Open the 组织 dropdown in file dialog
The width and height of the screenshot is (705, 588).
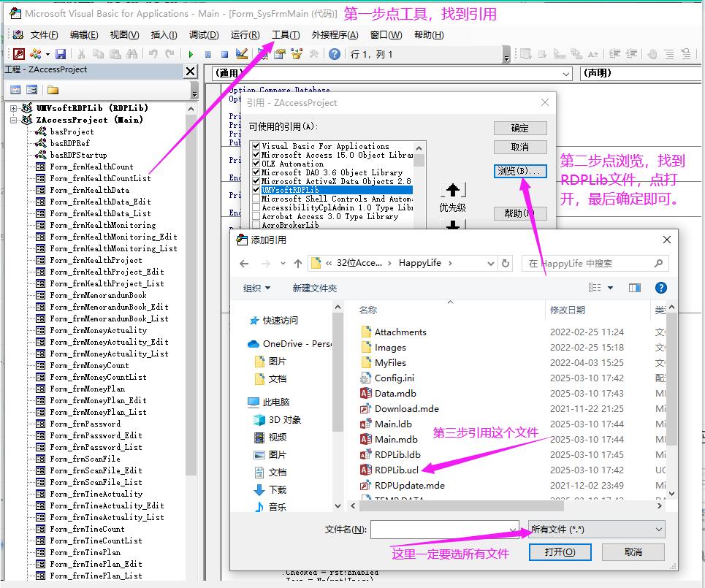256,288
